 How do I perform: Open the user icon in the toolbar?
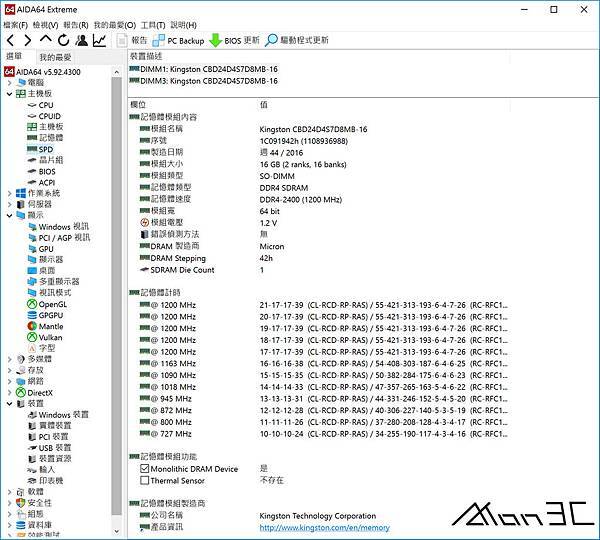(82, 40)
